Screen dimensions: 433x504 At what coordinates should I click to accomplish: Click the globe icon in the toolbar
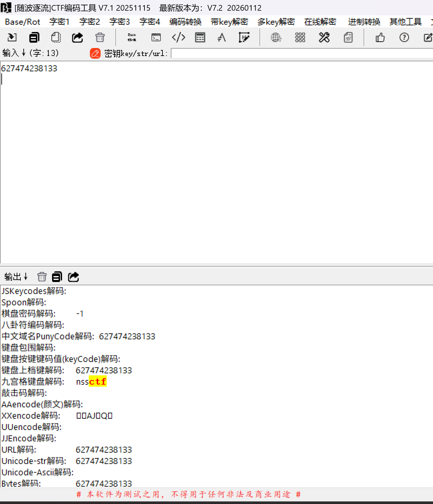coord(276,37)
